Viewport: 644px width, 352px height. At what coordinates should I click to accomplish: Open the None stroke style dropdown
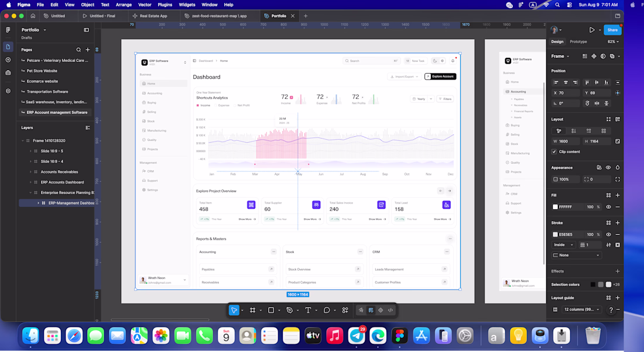point(576,255)
